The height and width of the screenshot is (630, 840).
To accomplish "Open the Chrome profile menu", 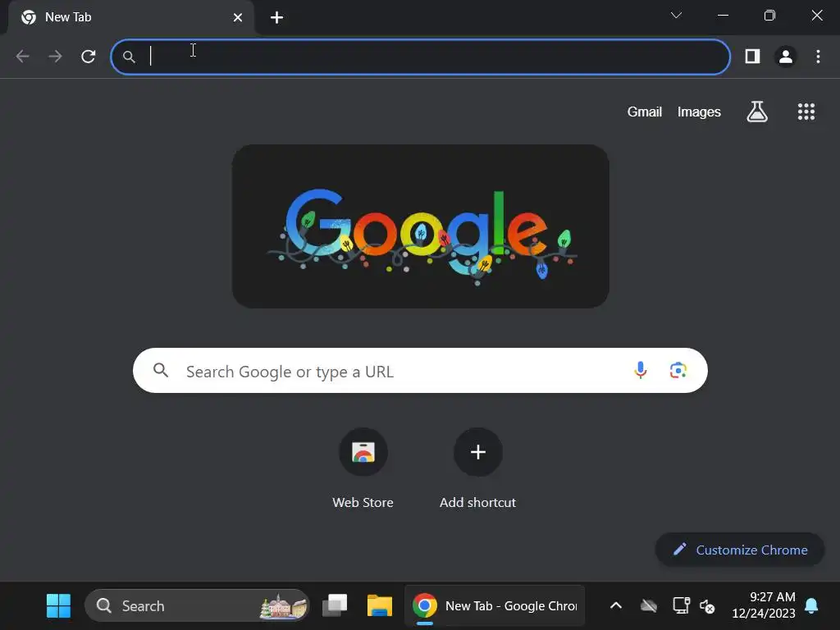I will [x=785, y=57].
